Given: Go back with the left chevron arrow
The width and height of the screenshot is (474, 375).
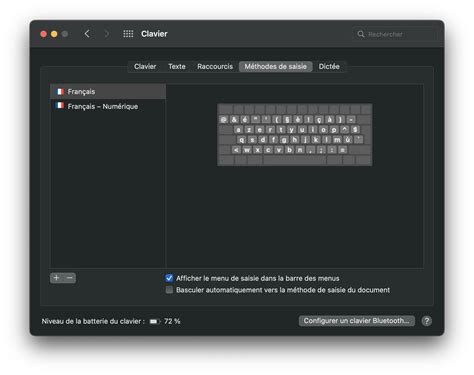Looking at the screenshot, I should [x=87, y=34].
